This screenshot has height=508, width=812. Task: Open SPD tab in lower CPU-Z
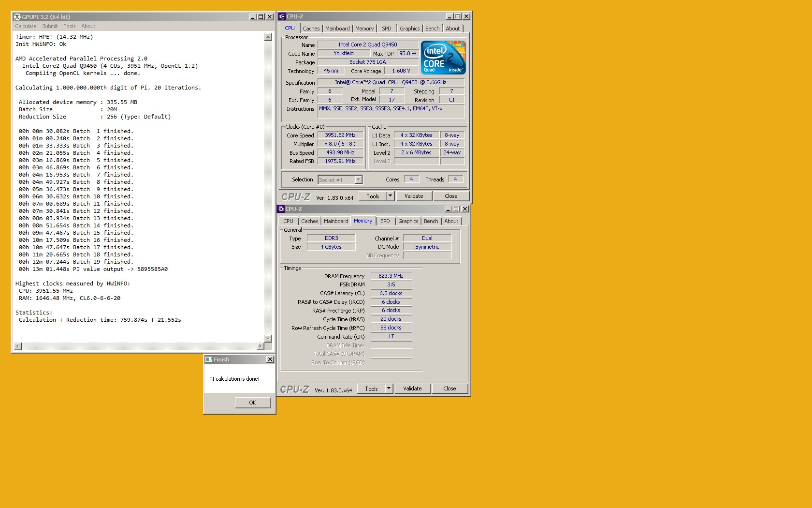click(385, 221)
